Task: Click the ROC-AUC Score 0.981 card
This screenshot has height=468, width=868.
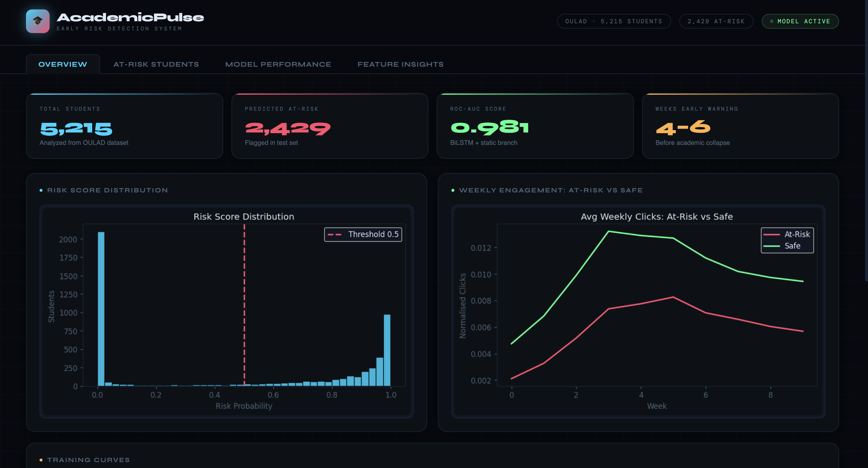Action: [535, 126]
